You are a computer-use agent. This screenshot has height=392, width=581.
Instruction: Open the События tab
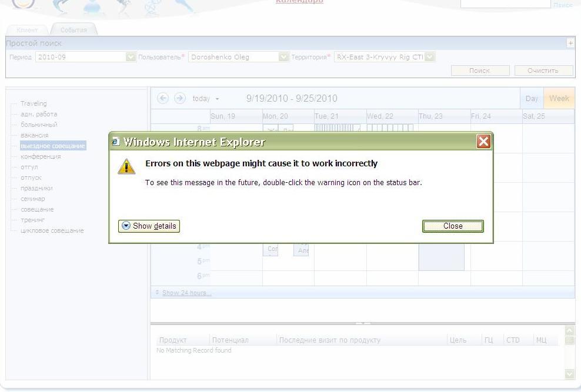tap(74, 30)
